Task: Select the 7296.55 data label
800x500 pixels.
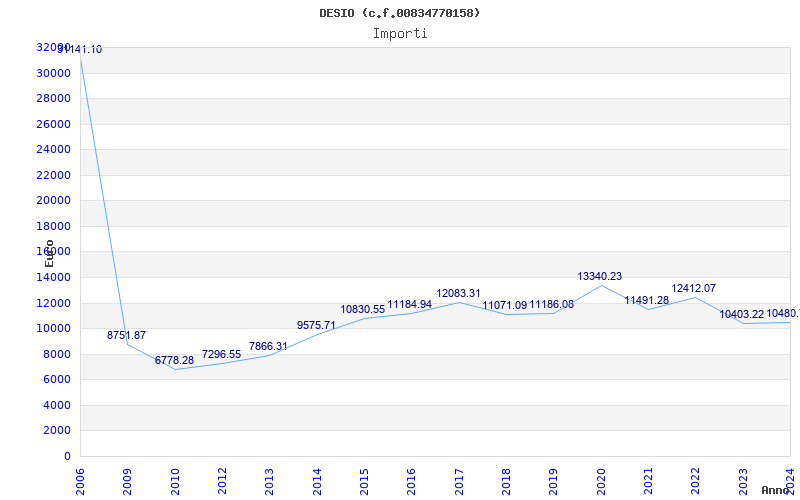Action: point(221,354)
